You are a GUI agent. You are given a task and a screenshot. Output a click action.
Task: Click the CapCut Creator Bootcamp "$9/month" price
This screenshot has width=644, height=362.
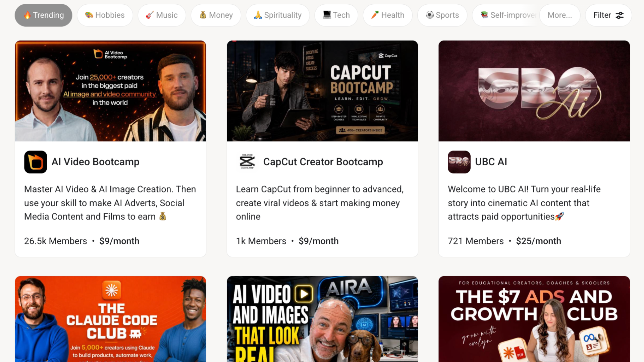319,241
